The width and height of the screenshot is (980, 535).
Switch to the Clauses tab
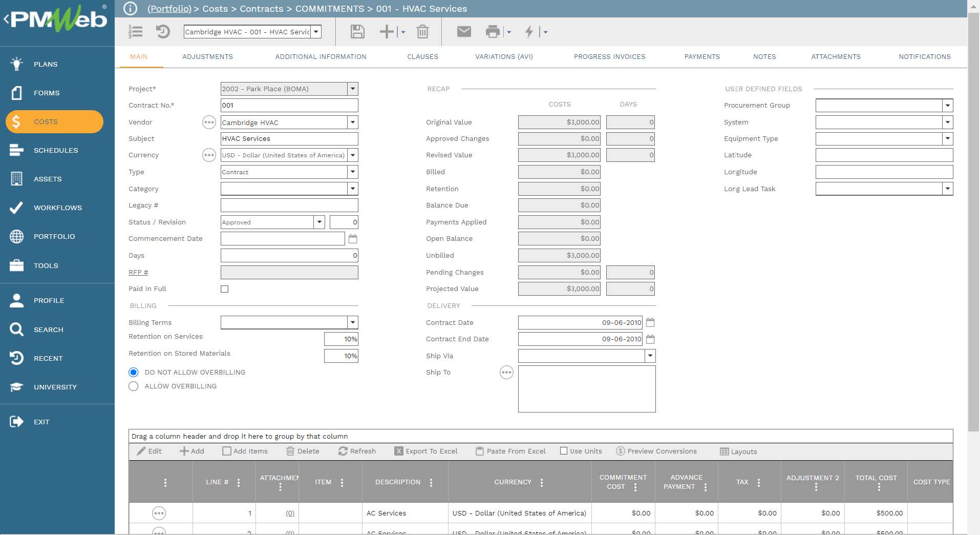(422, 56)
